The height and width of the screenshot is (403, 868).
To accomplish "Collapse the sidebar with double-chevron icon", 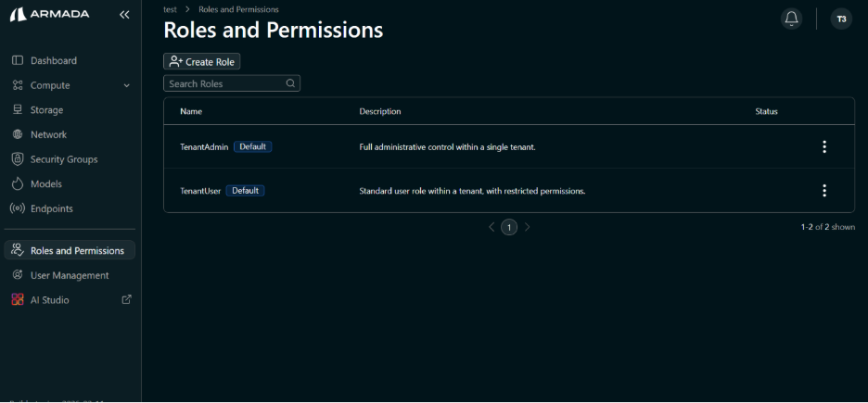I will 124,15.
